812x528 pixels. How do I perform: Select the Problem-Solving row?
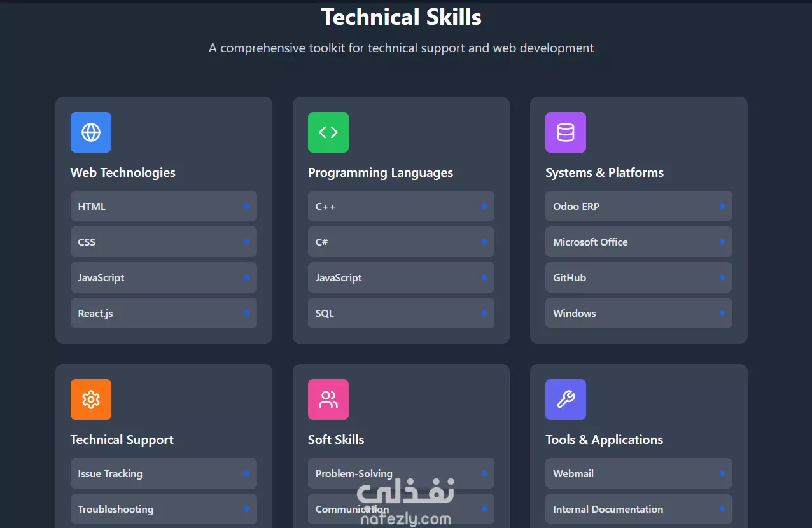(401, 473)
